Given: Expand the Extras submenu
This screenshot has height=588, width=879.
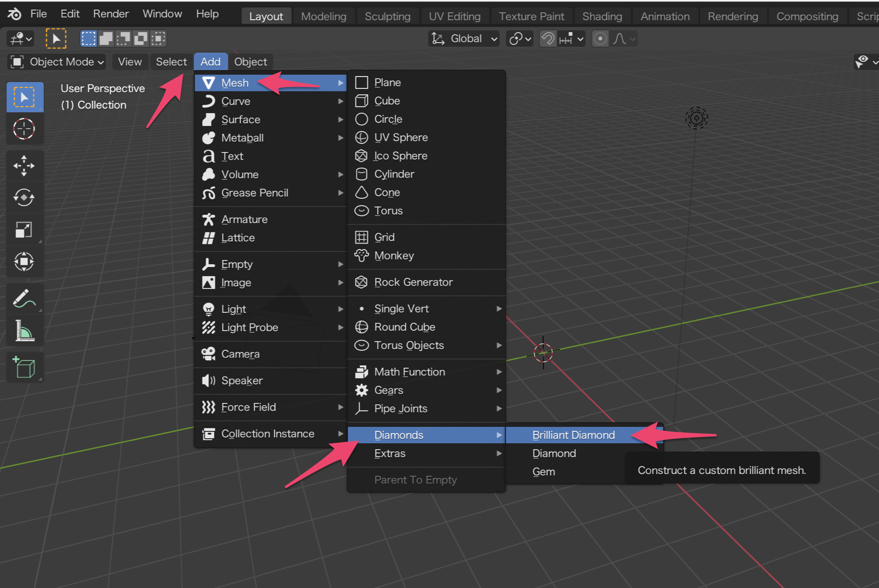Looking at the screenshot, I should click(x=426, y=454).
